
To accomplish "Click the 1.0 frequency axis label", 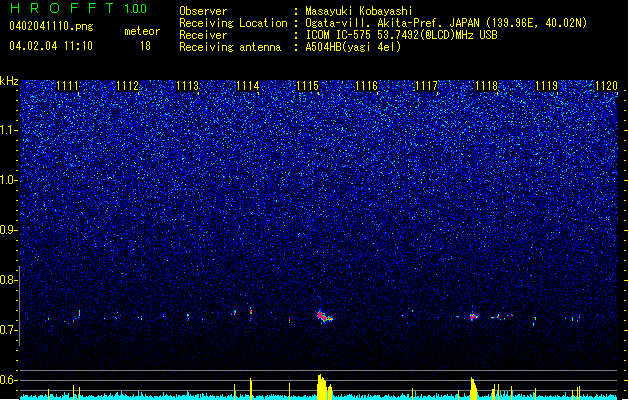I will click(9, 180).
